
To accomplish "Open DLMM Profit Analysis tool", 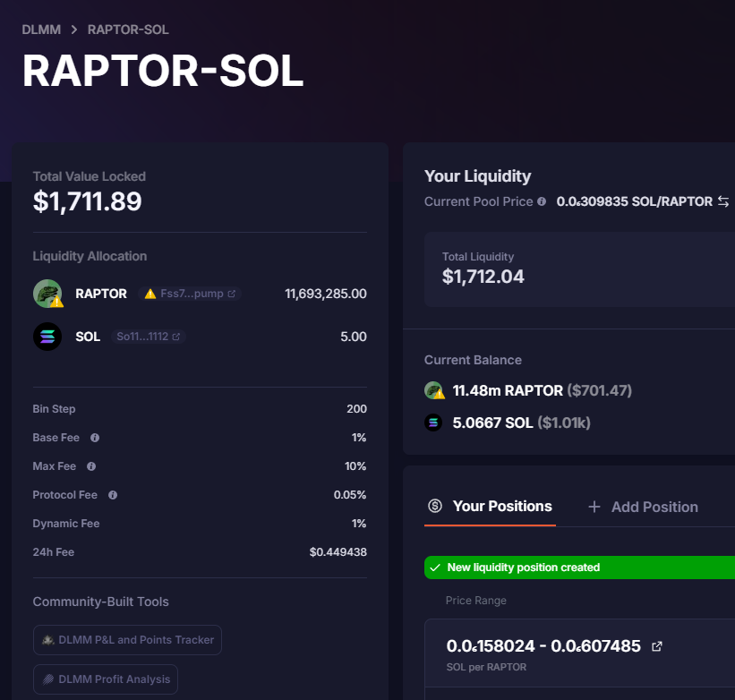I will (106, 679).
